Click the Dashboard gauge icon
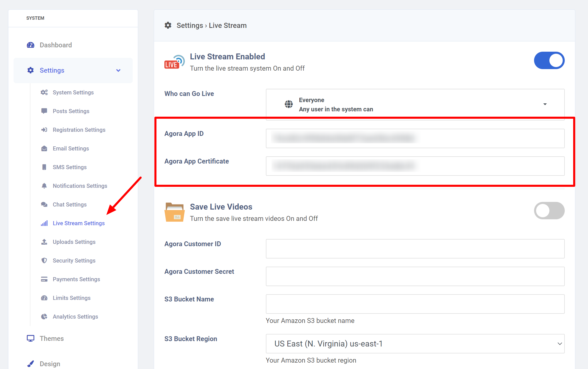The width and height of the screenshot is (588, 369). [30, 45]
